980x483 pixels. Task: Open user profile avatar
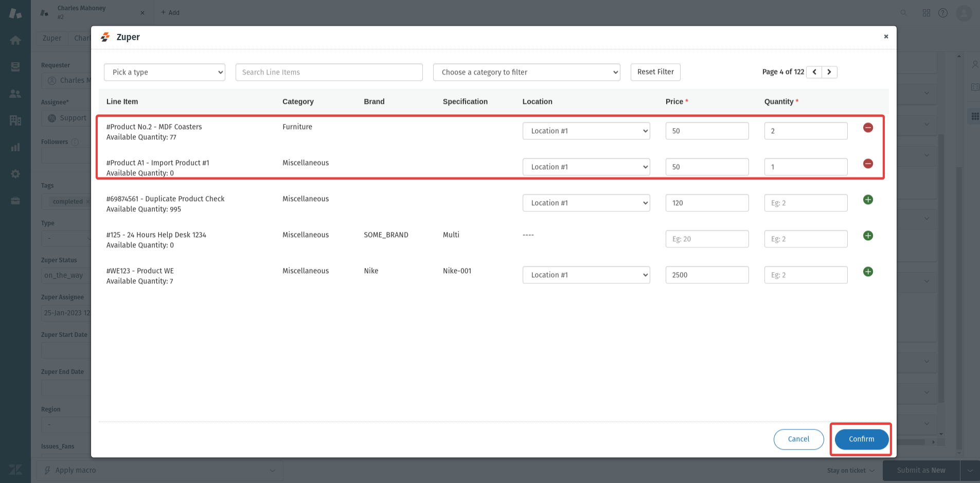(x=964, y=13)
